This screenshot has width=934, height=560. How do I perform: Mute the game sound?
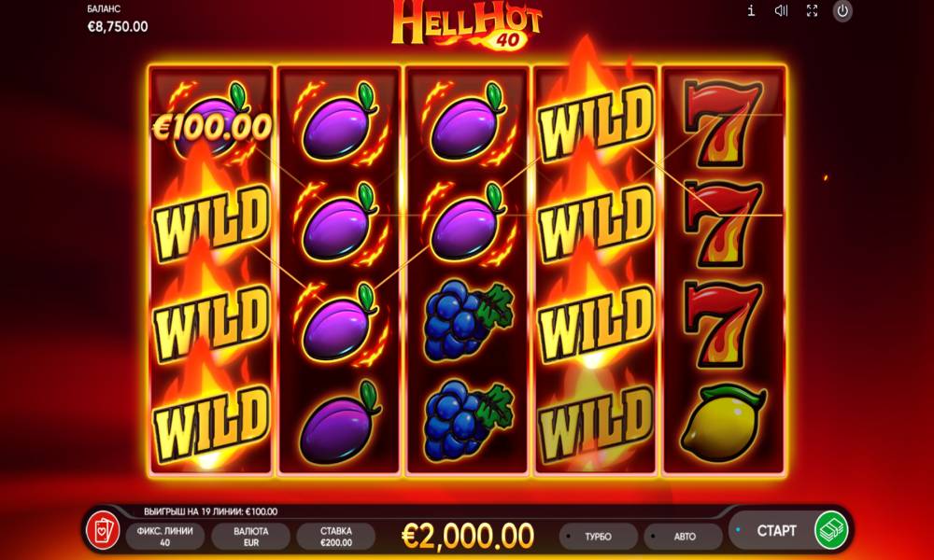(x=781, y=10)
